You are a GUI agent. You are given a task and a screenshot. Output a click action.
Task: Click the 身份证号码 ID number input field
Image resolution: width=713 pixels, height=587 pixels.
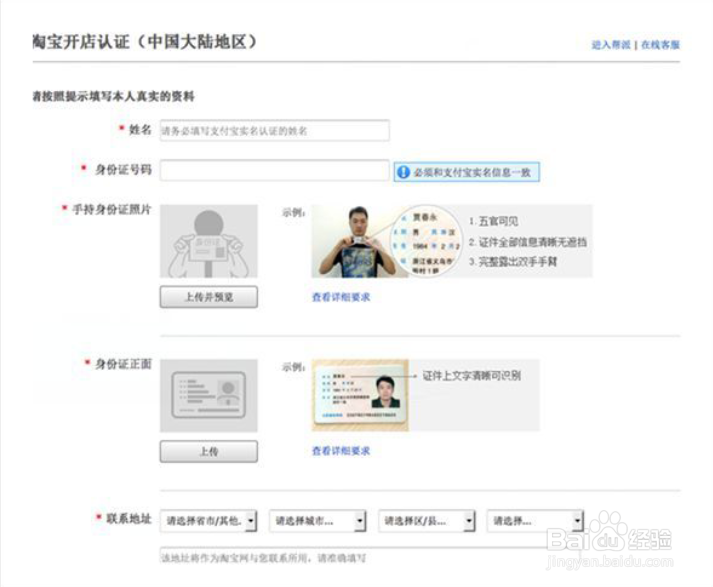click(275, 171)
